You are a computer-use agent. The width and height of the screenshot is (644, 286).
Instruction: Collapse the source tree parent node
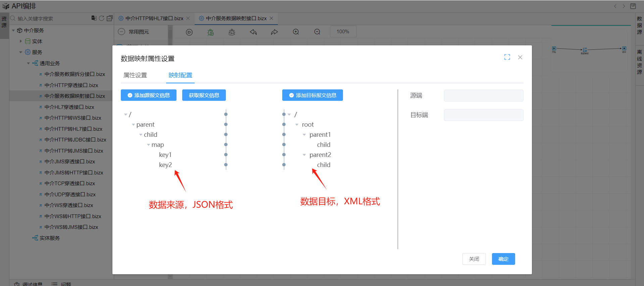click(x=133, y=125)
